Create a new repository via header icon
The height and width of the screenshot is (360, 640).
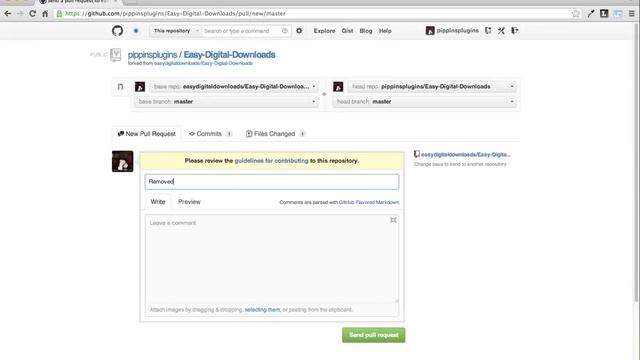coord(488,31)
